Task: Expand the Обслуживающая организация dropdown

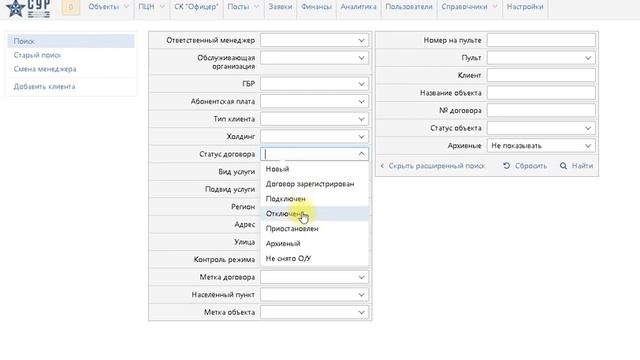Action: click(x=314, y=58)
